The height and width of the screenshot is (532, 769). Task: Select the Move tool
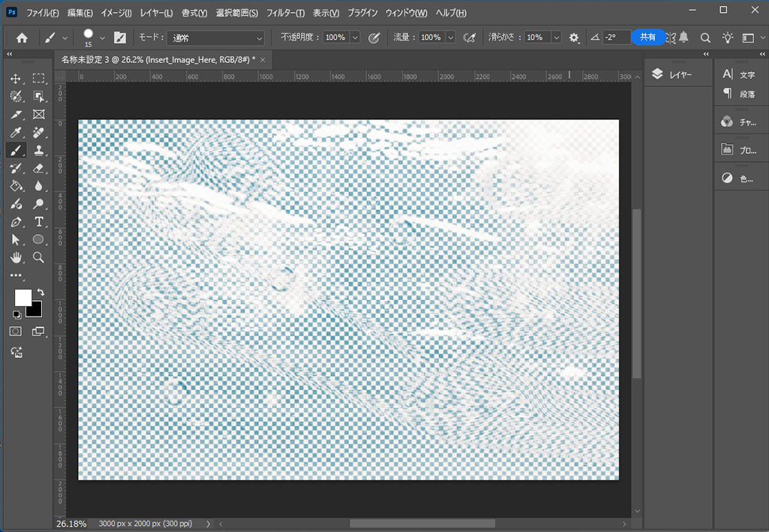pyautogui.click(x=16, y=79)
